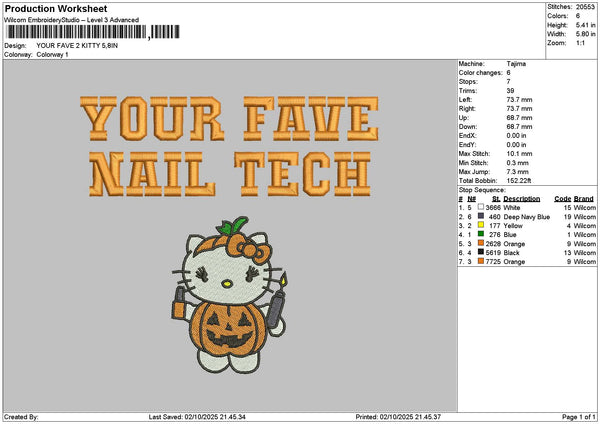Click 'Page 1 of 1' footer text
600x424 pixels.
[579, 417]
